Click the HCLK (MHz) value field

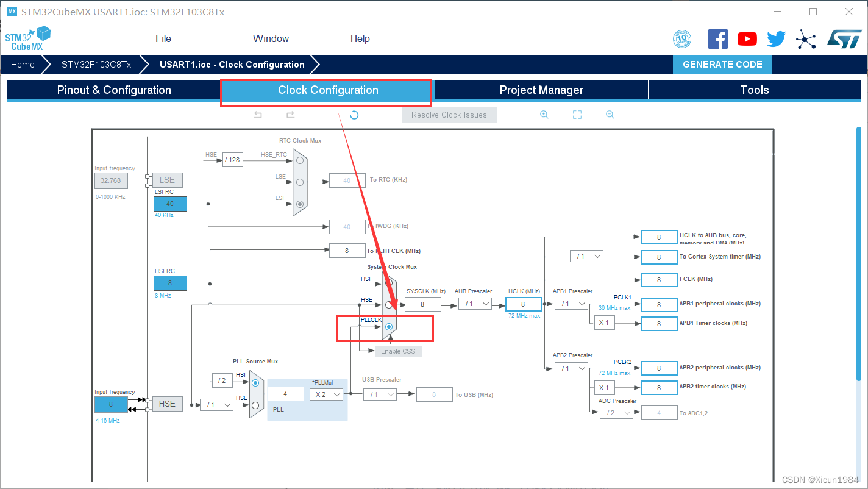(x=523, y=304)
